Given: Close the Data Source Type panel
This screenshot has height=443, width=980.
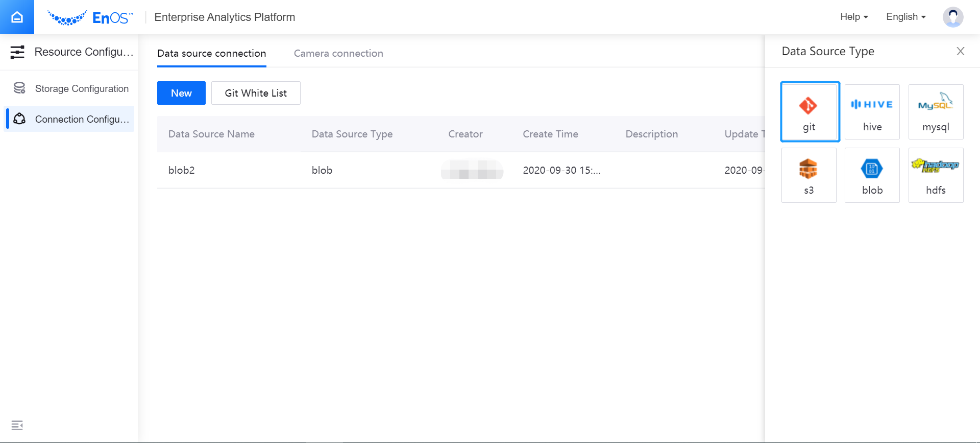Looking at the screenshot, I should [960, 51].
